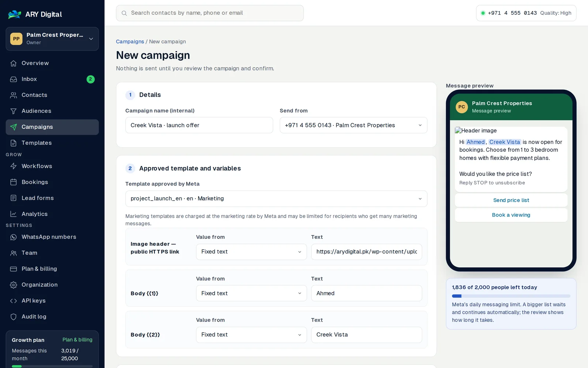588x368 pixels.
Task: Click the Audiences funnel icon
Action: tap(14, 111)
